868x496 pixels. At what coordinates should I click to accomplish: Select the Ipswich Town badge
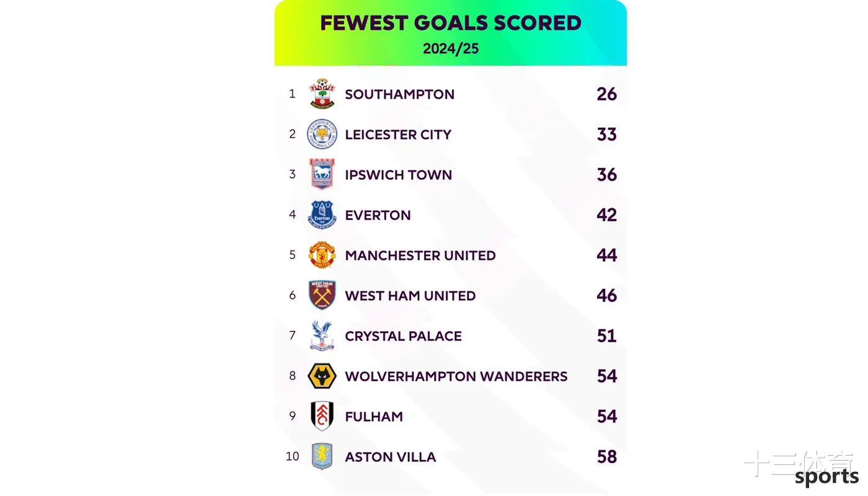[322, 174]
